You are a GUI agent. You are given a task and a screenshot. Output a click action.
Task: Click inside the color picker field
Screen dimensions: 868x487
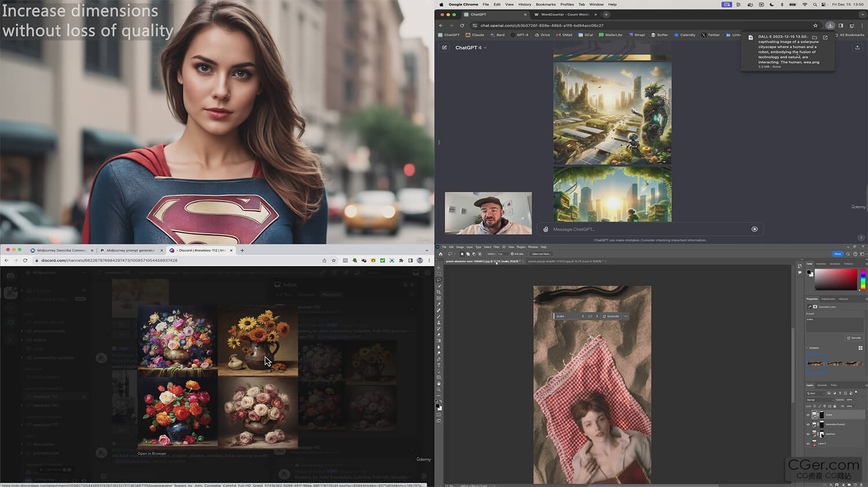click(x=836, y=279)
